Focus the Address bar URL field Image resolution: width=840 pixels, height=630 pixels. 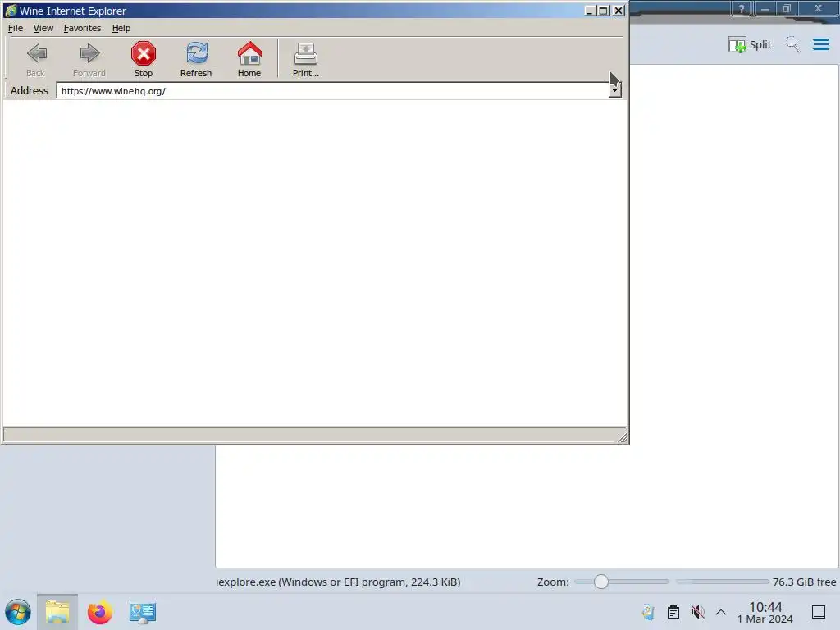coord(332,91)
